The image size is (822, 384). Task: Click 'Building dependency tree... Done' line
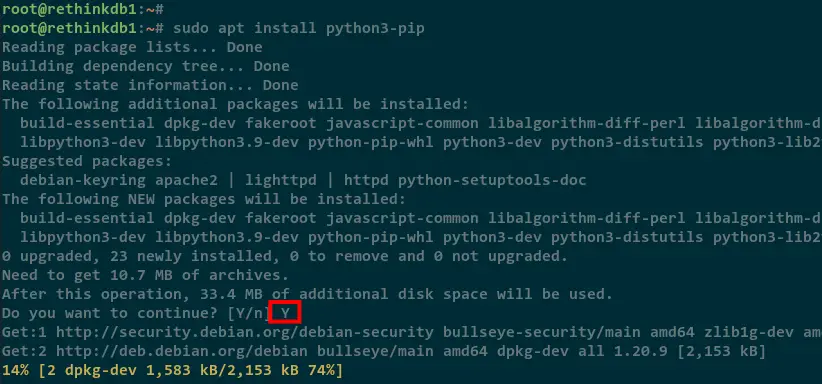[146, 66]
